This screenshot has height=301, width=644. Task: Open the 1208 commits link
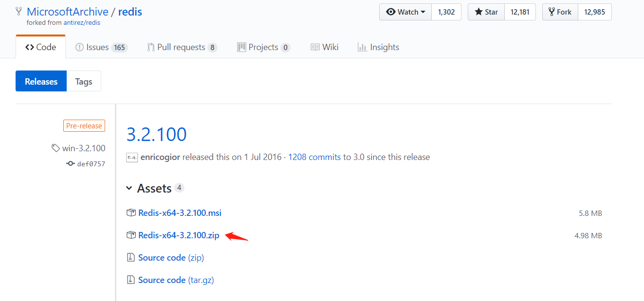[x=314, y=157]
